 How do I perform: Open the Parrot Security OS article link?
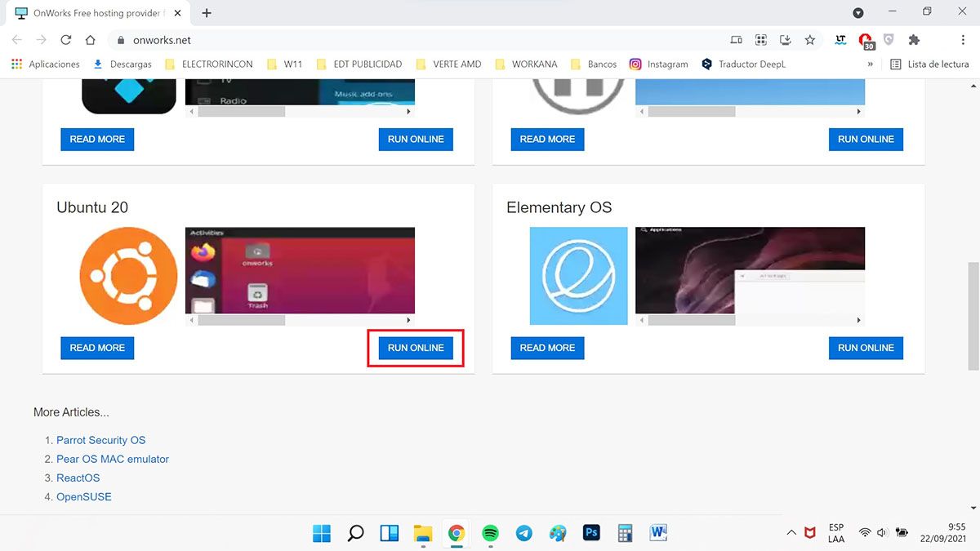pos(100,440)
